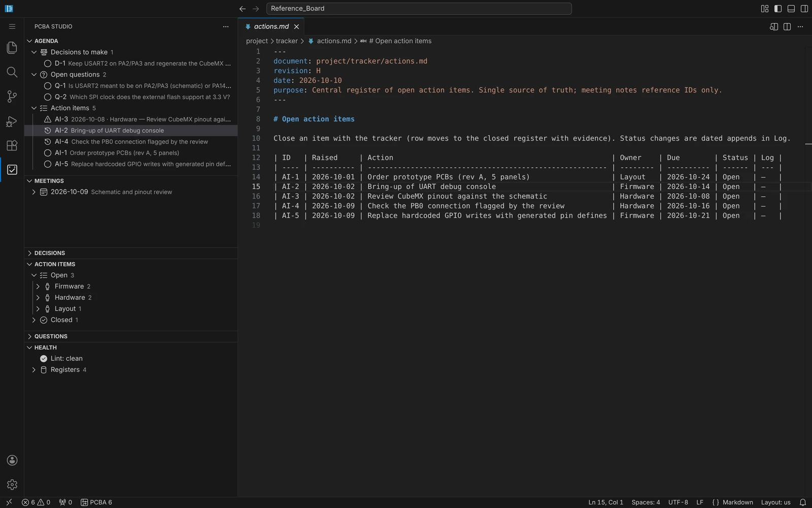
Task: Open the Source Control view icon
Action: [x=12, y=97]
